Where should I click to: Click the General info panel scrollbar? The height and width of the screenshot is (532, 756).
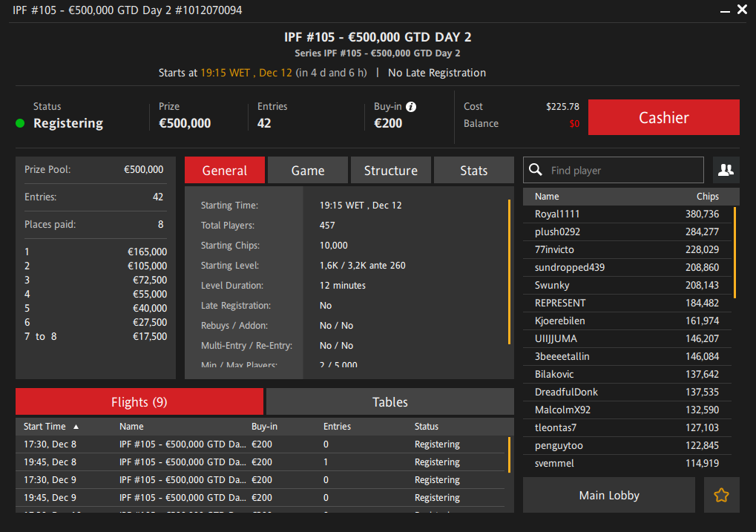(509, 272)
